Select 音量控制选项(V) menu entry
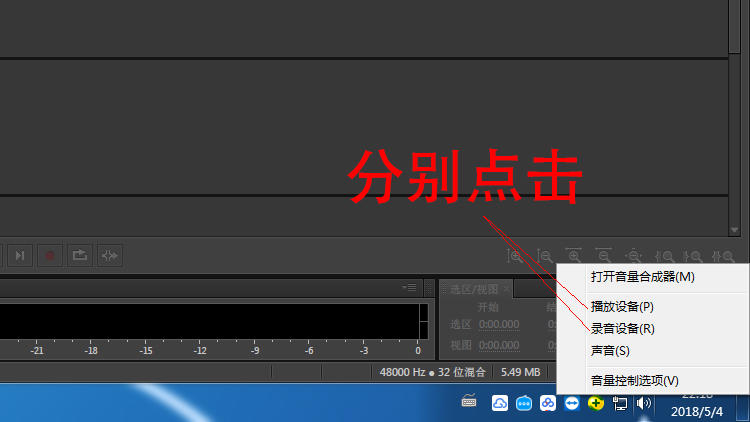The width and height of the screenshot is (750, 422). (x=634, y=381)
